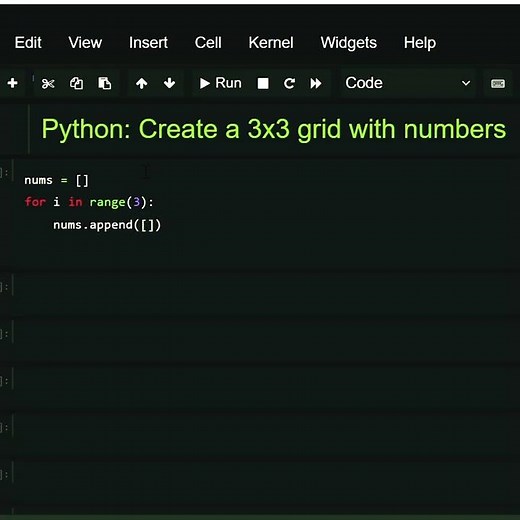
Task: Open the Help menu
Action: [420, 43]
